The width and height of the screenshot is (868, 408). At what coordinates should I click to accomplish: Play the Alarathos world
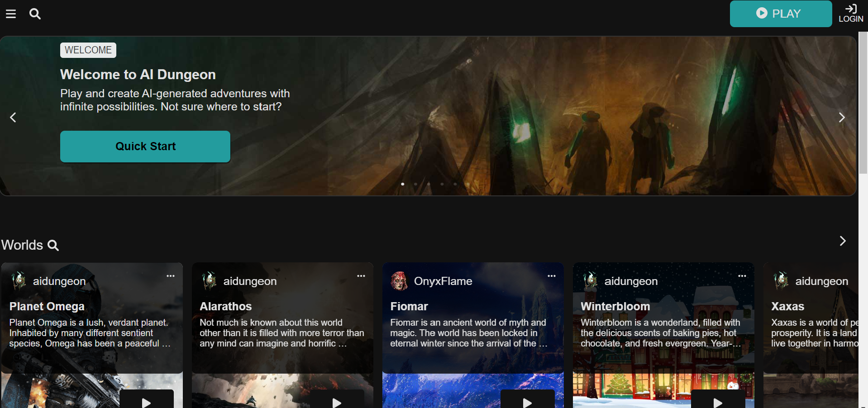337,401
